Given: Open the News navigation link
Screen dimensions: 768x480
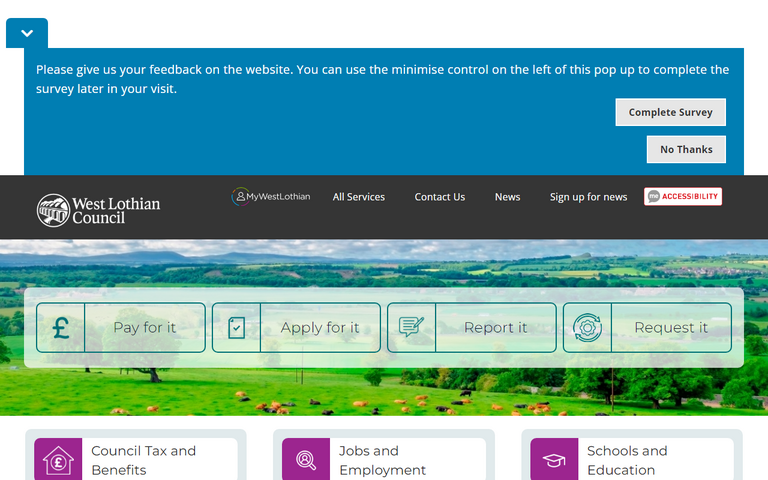Looking at the screenshot, I should [x=507, y=197].
